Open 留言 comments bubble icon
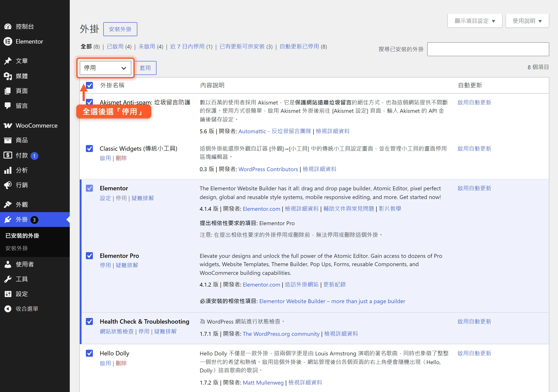 click(8, 106)
